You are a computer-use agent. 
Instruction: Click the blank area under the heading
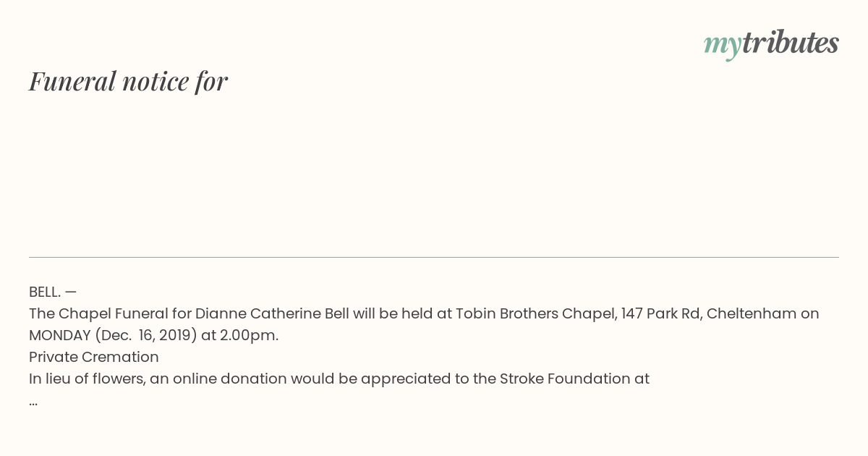pos(434,174)
